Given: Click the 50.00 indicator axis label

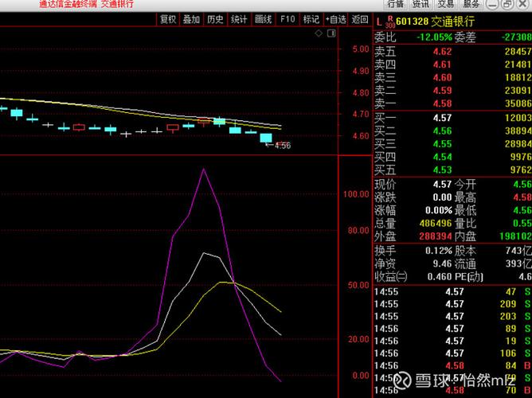Looking at the screenshot, I should point(358,286).
